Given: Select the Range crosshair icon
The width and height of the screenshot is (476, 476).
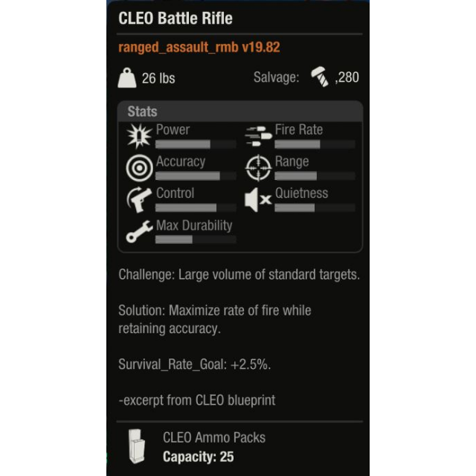Looking at the screenshot, I should [x=258, y=168].
